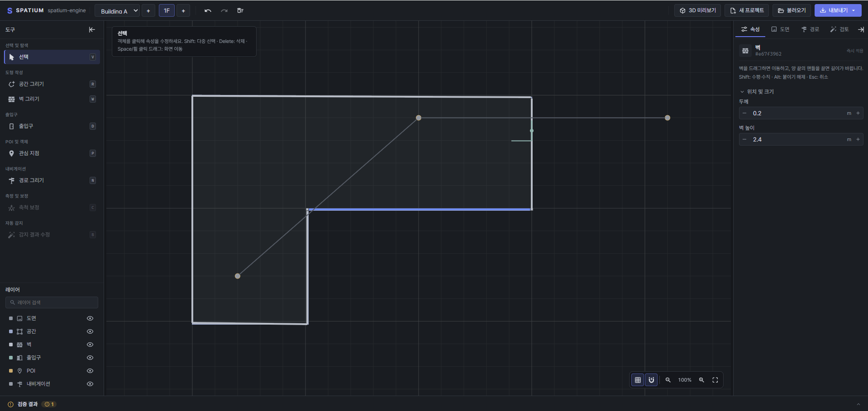The width and height of the screenshot is (868, 411).
Task: Zoom out the canvas view
Action: (668, 380)
